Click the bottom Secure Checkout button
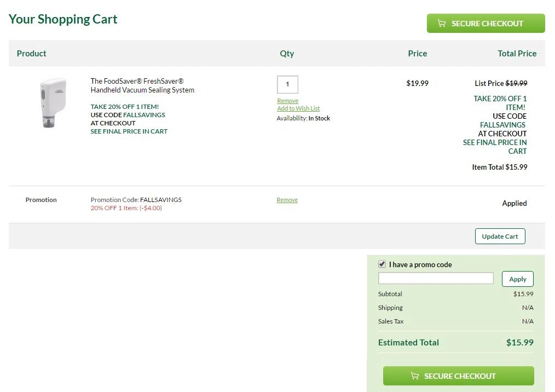 (458, 376)
